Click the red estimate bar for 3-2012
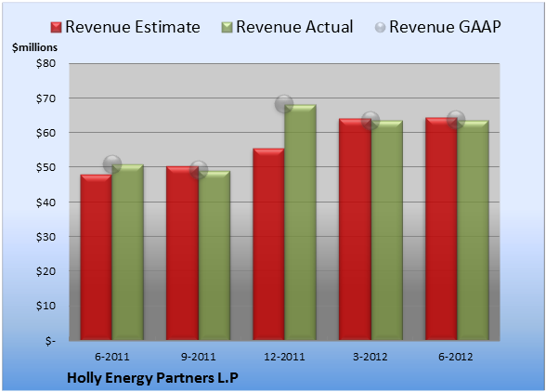The image size is (546, 392). (x=355, y=229)
